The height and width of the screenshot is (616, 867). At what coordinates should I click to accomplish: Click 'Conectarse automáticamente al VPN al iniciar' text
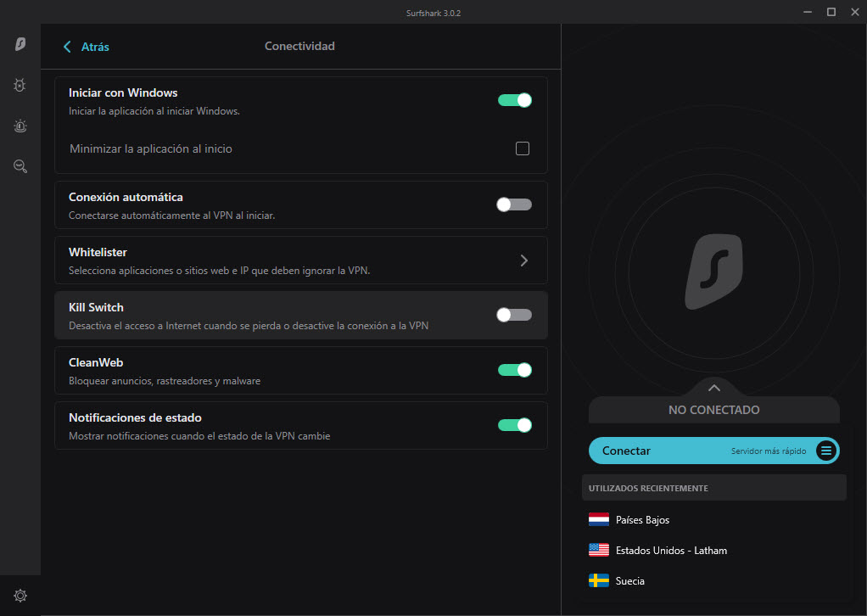tap(171, 216)
